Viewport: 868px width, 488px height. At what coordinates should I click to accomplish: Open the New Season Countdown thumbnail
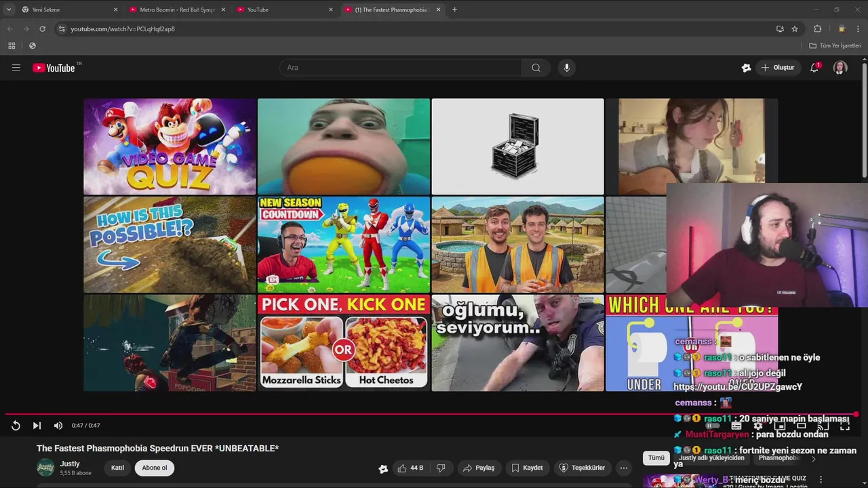pos(344,245)
